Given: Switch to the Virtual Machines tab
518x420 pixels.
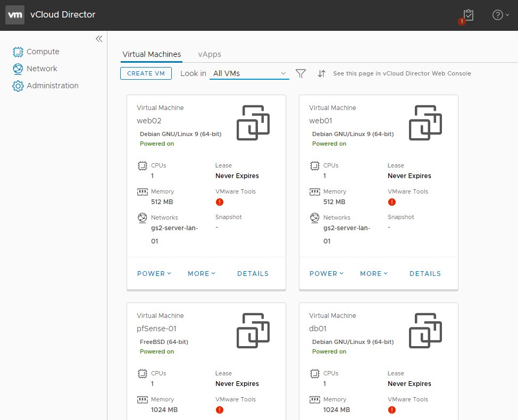Looking at the screenshot, I should pyautogui.click(x=152, y=54).
